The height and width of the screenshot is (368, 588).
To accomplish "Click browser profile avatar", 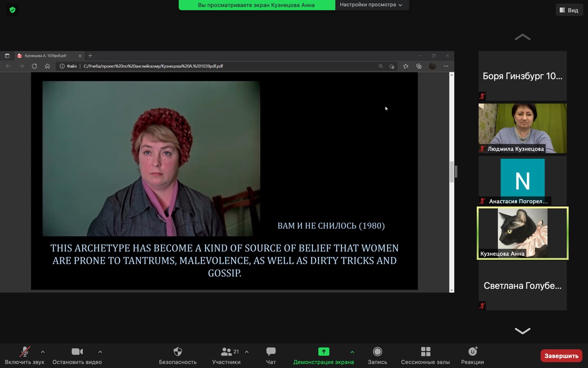I will tap(432, 66).
